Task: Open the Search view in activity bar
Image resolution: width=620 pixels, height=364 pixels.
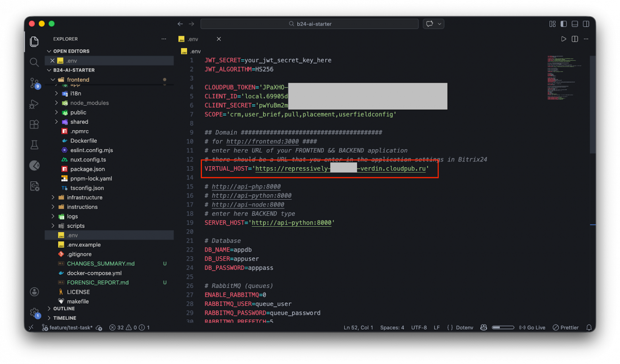Action: [34, 62]
